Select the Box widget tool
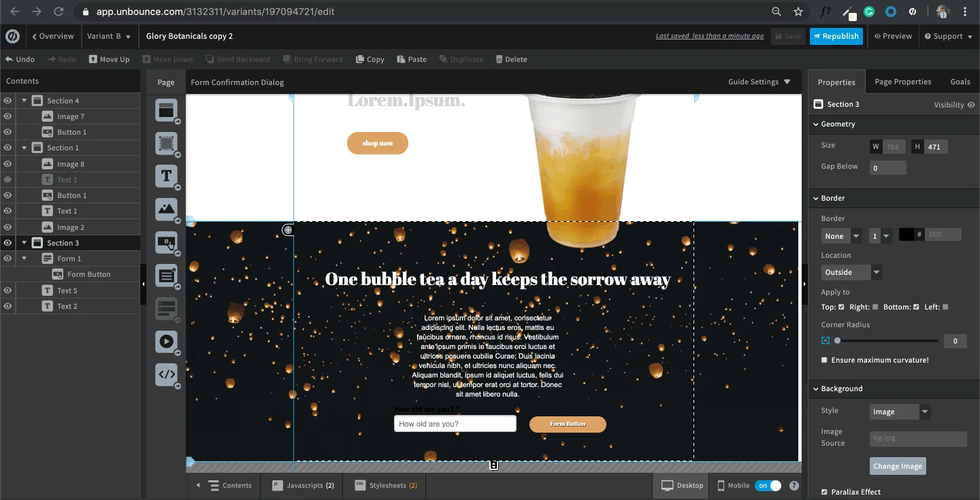The width and height of the screenshot is (980, 500). (166, 143)
